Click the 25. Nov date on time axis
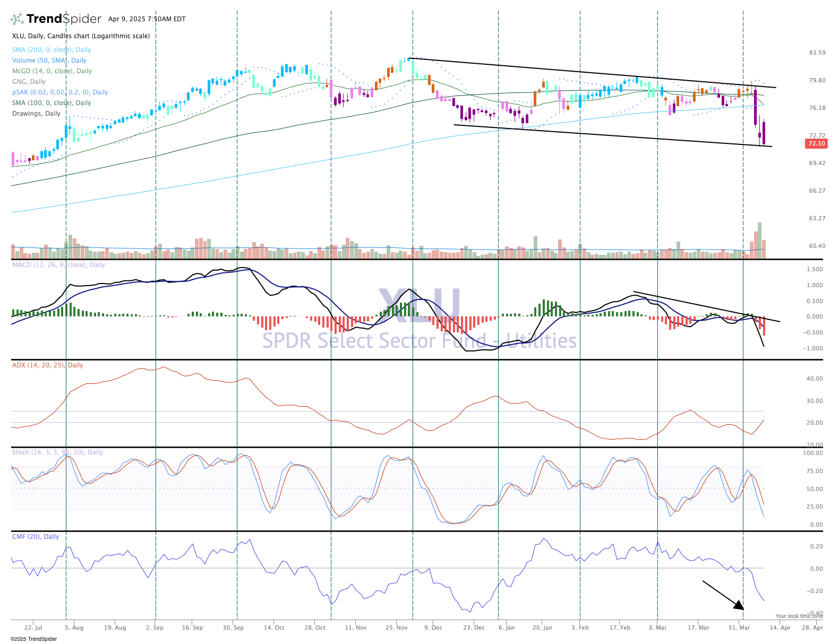The width and height of the screenshot is (839, 644). [396, 628]
